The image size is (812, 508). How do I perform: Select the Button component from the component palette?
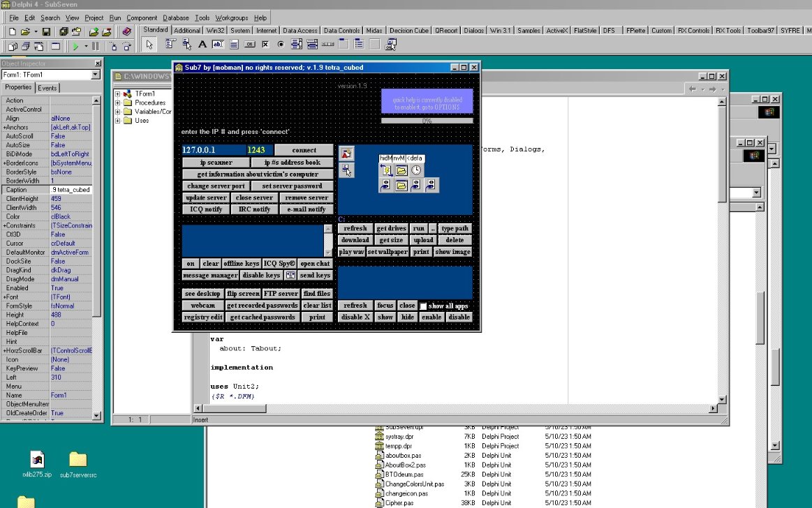pos(249,45)
